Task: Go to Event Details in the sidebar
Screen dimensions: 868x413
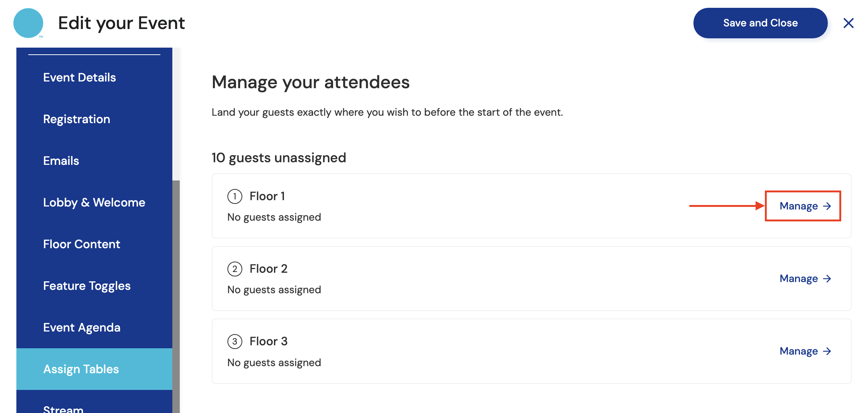Action: [x=80, y=77]
